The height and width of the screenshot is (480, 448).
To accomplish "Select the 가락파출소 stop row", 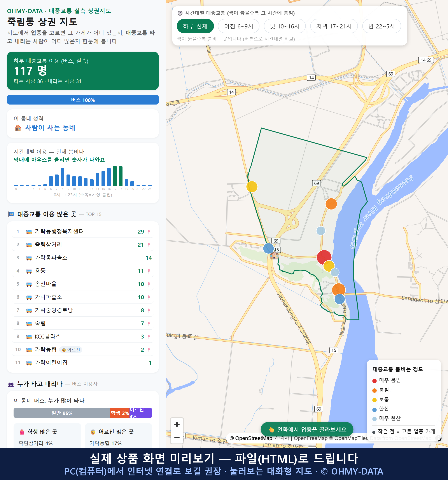I will 83,297.
